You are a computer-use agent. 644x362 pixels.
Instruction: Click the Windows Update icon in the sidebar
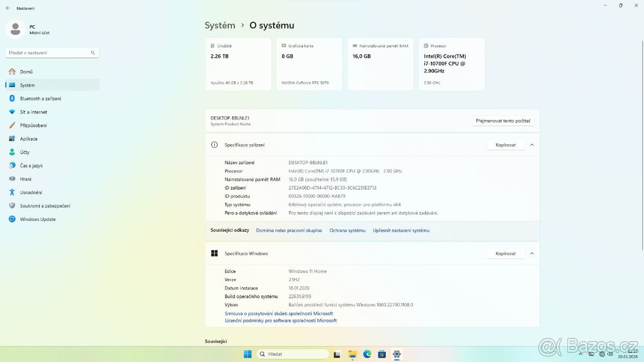click(x=12, y=219)
